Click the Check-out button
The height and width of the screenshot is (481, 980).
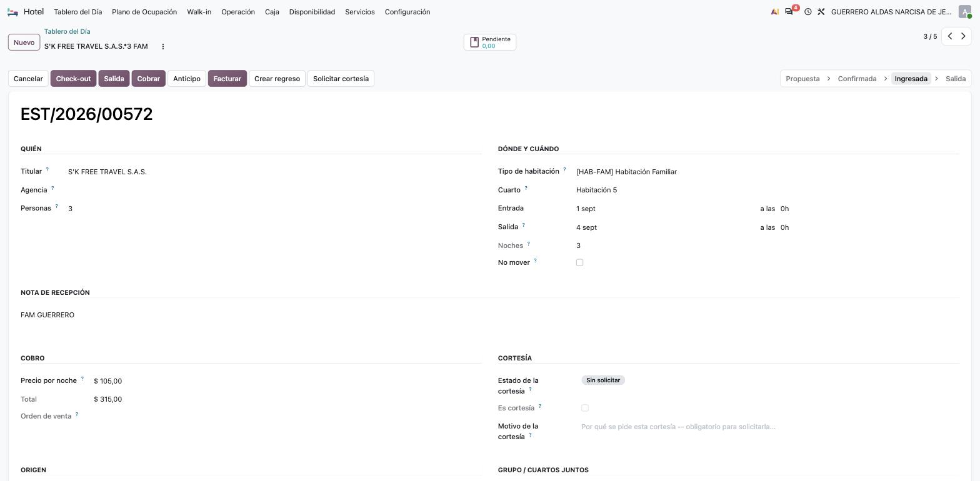pos(73,79)
